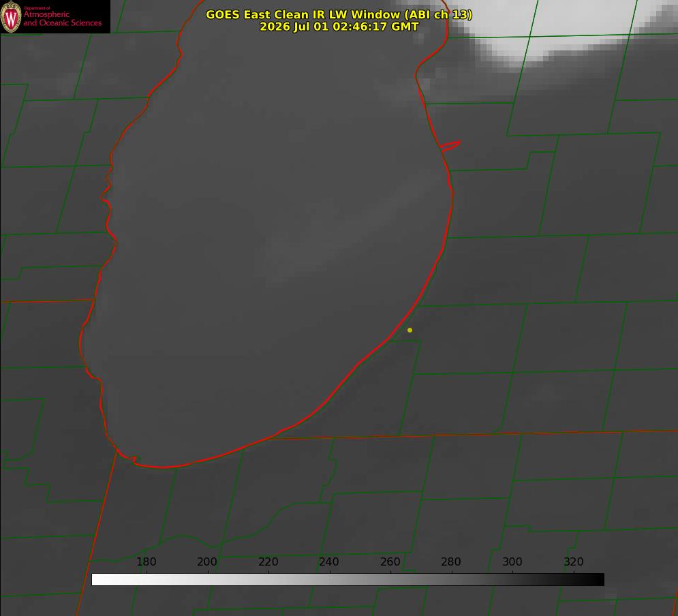Click the Atmospheric and Oceanic Sciences text

(63, 18)
